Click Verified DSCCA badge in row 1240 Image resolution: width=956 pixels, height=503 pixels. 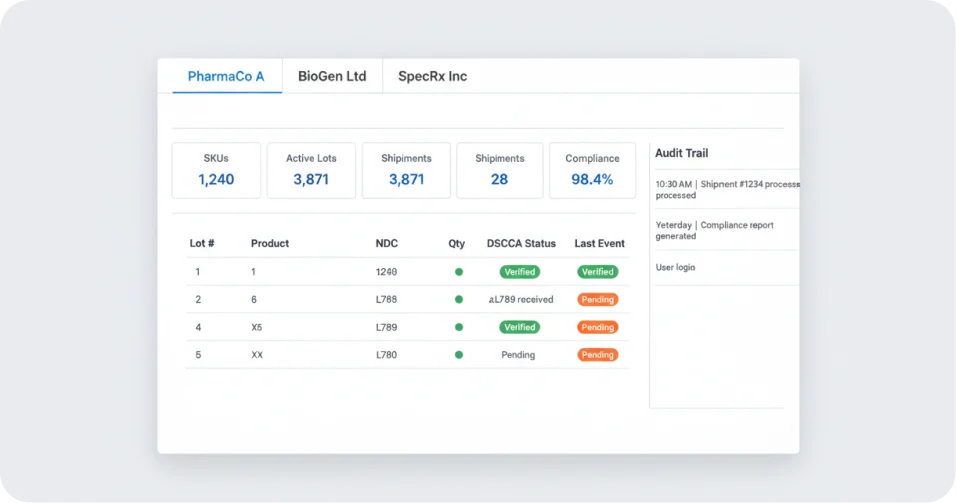519,272
